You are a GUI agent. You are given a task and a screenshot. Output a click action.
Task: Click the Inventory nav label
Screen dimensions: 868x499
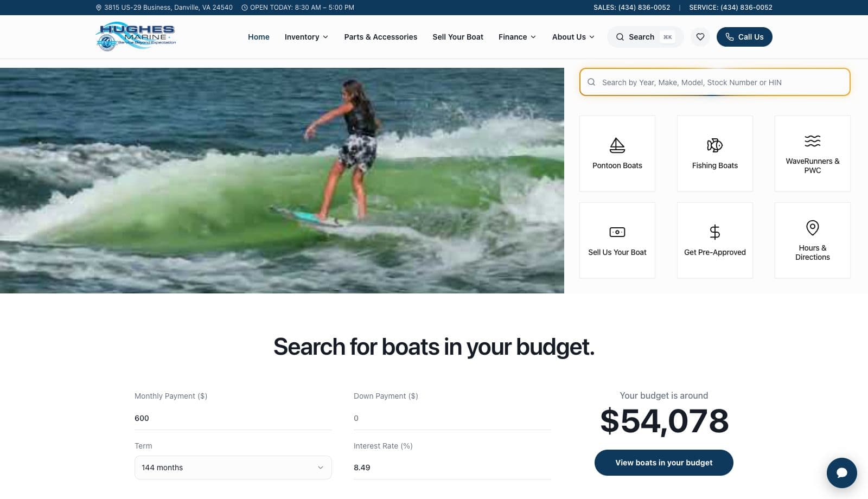302,37
